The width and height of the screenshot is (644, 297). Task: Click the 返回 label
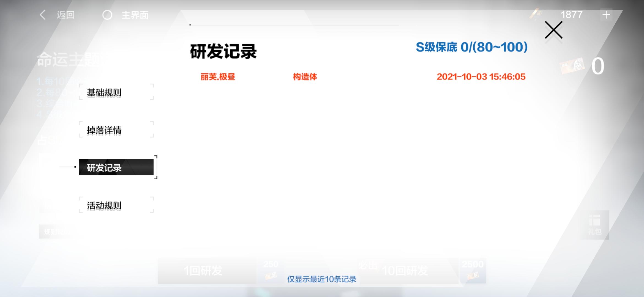(x=66, y=15)
